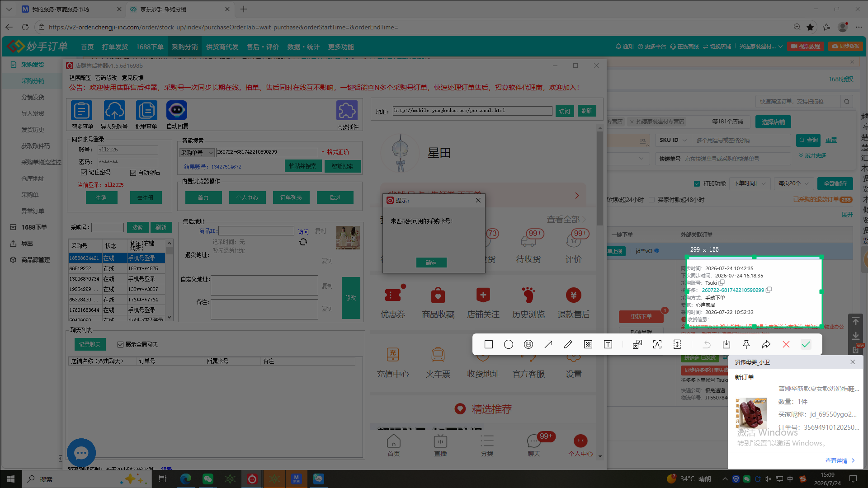This screenshot has width=868, height=488.
Task: Open the 每页20个 page size dropdown
Action: [793, 183]
